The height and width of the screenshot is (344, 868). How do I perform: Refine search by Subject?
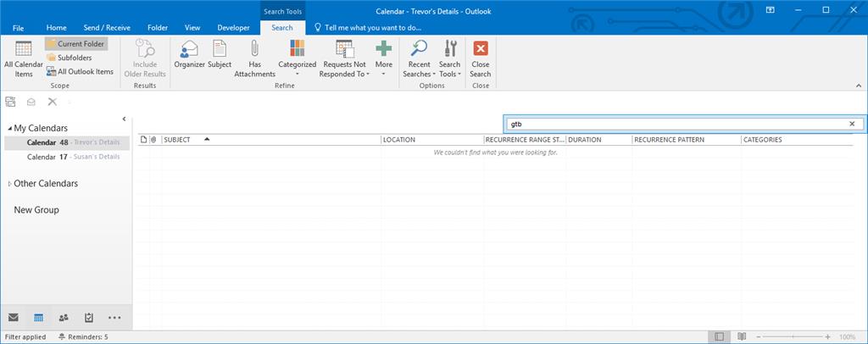[220, 55]
